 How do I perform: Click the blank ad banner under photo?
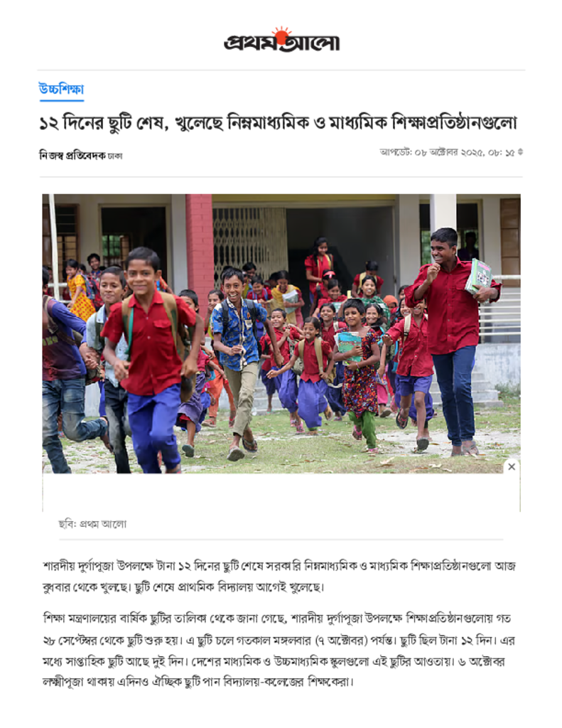pyautogui.click(x=281, y=493)
